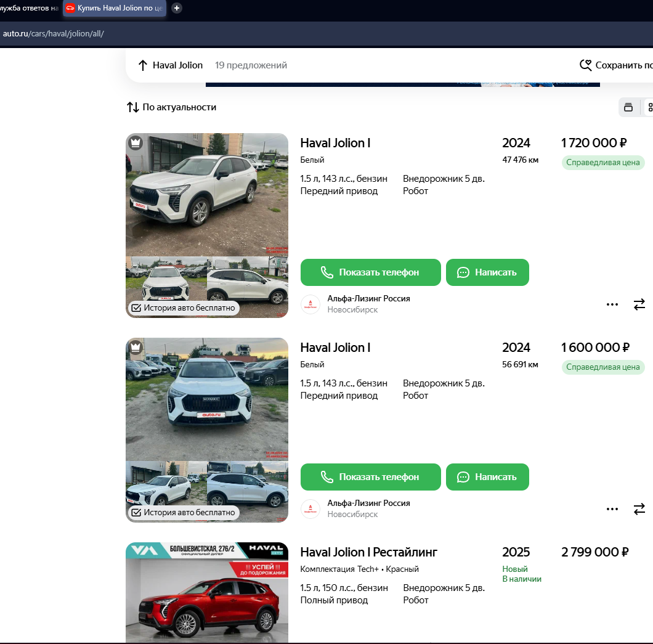Image resolution: width=653 pixels, height=644 pixels.
Task: Click the 47 476 км mileage text
Action: pos(520,160)
